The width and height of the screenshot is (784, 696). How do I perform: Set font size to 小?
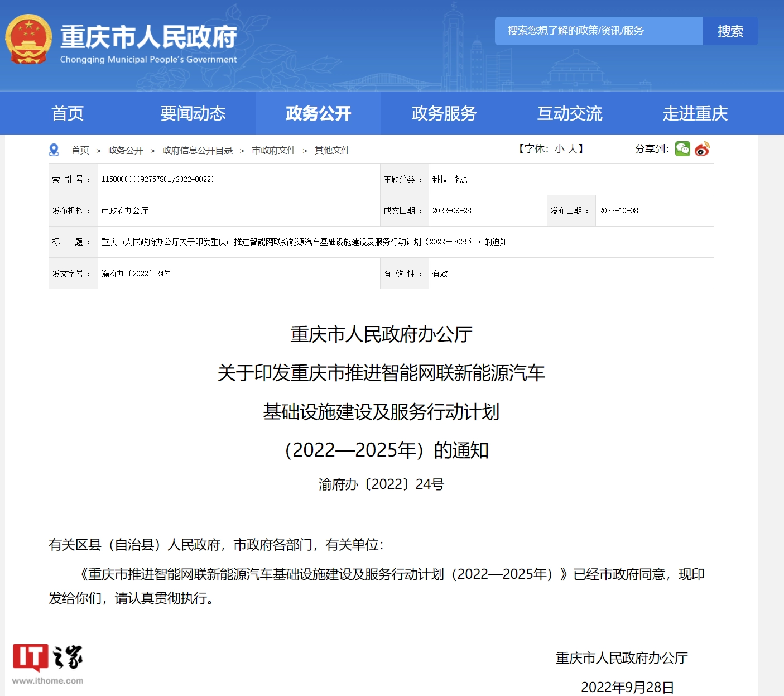559,149
